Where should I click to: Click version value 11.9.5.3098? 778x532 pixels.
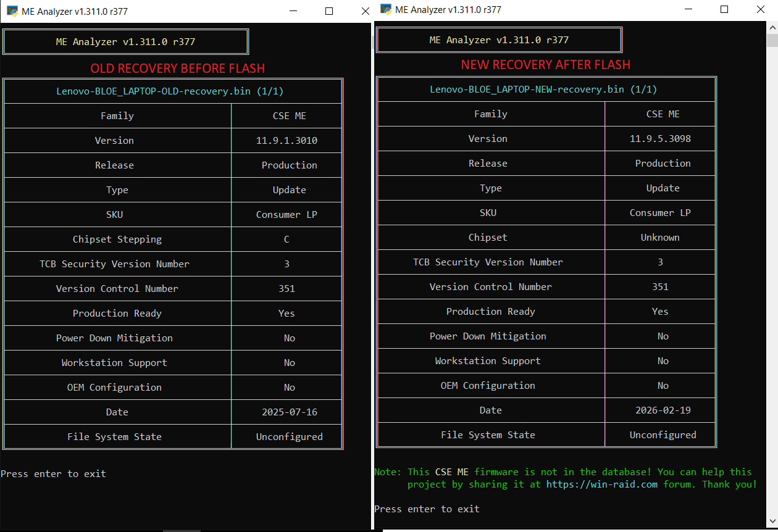pyautogui.click(x=660, y=139)
